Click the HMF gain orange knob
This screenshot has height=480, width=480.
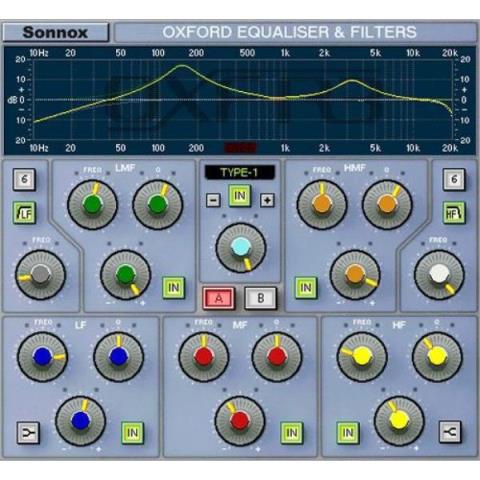point(355,275)
